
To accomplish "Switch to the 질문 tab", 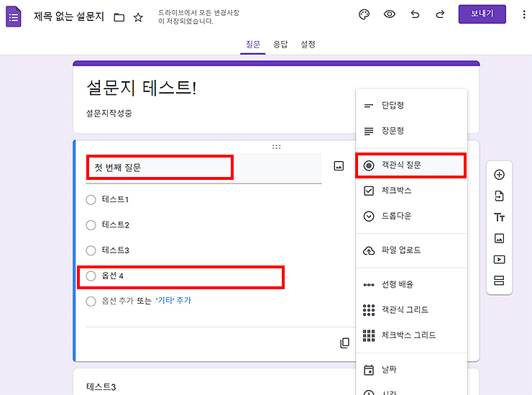I will point(253,45).
